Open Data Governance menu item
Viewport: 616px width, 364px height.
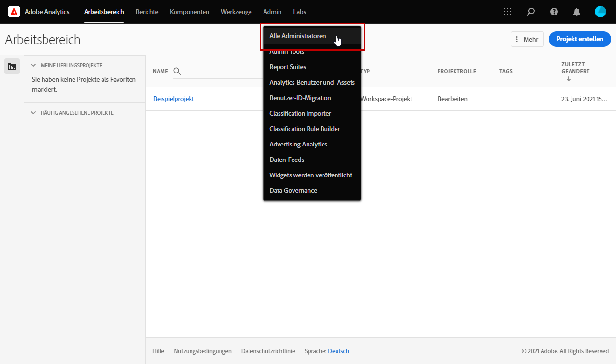tap(293, 190)
